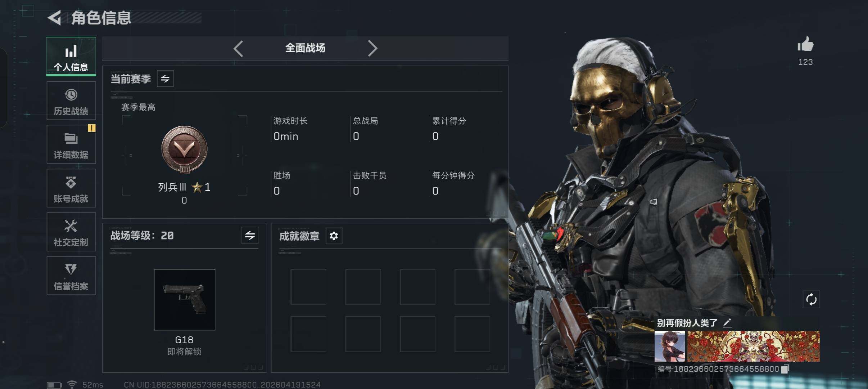Select the G18 pistol unlock thumbnail
The width and height of the screenshot is (868, 389).
tap(184, 300)
